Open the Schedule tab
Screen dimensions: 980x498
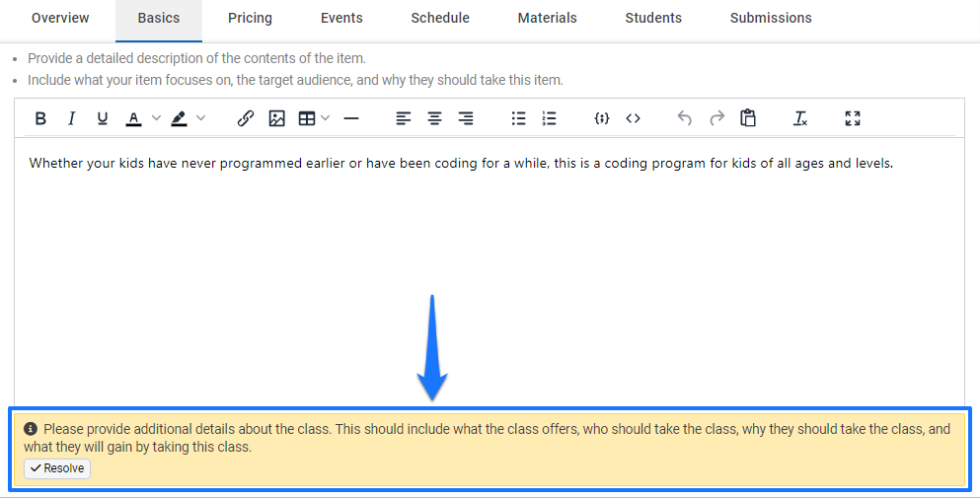click(440, 18)
